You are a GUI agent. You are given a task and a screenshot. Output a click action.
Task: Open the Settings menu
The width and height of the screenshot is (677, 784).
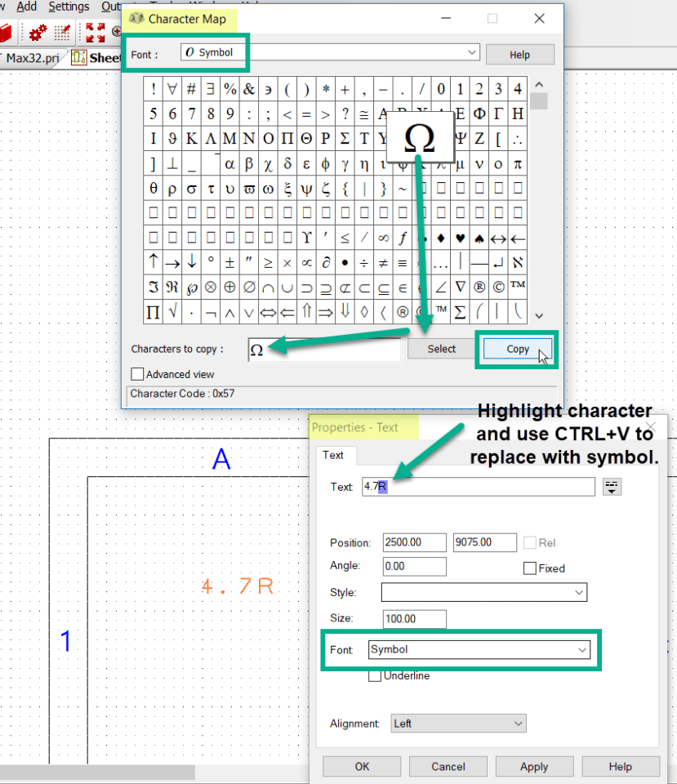click(x=69, y=7)
